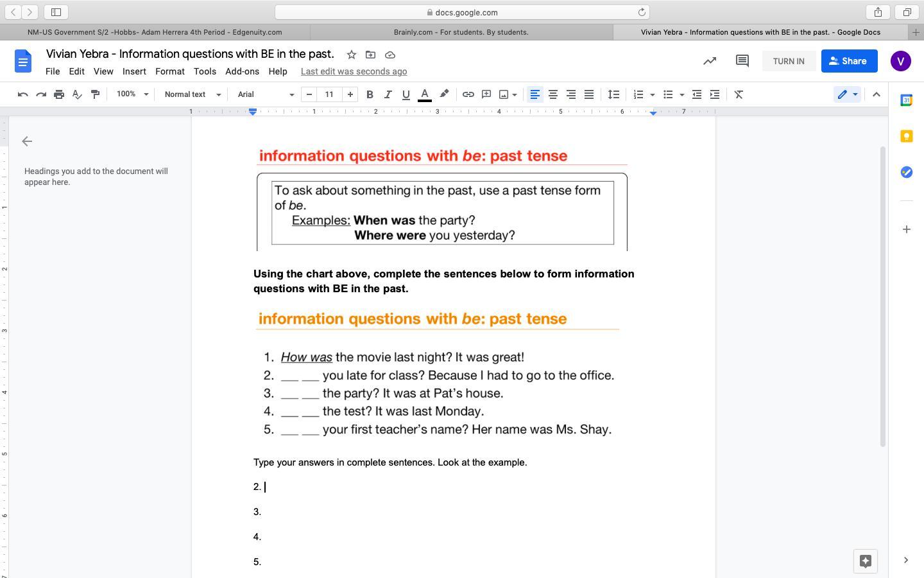
Task: Click the Clear formatting icon
Action: pyautogui.click(x=739, y=94)
